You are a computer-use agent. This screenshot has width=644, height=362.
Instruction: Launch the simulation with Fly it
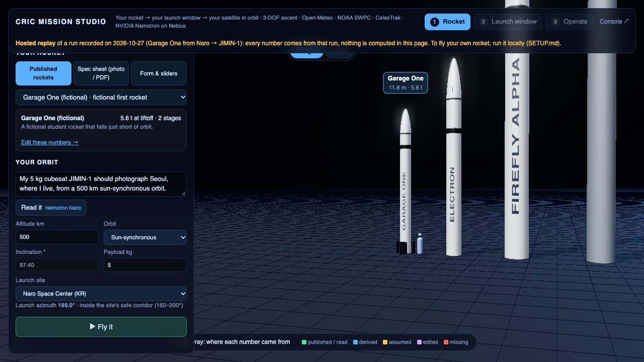point(101,327)
